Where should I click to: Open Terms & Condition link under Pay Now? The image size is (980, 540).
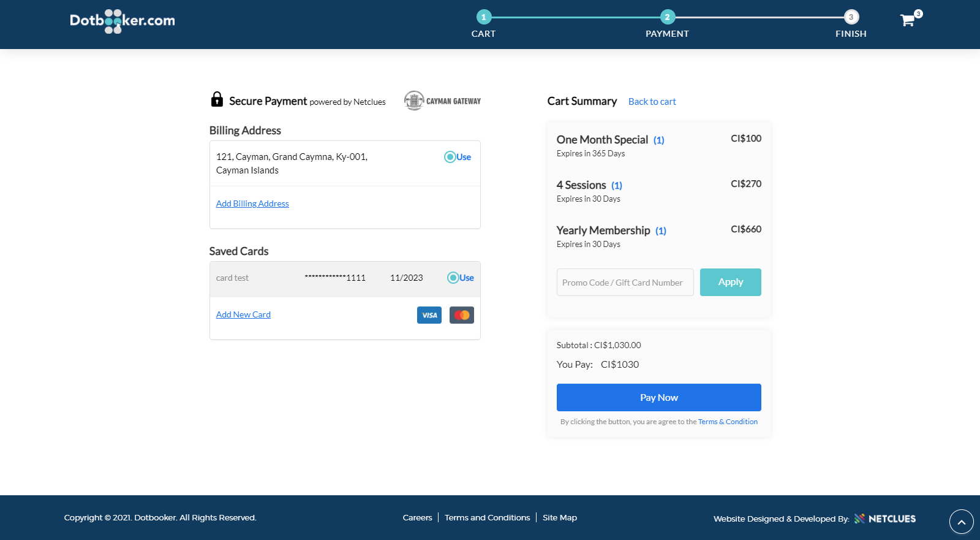pos(728,422)
